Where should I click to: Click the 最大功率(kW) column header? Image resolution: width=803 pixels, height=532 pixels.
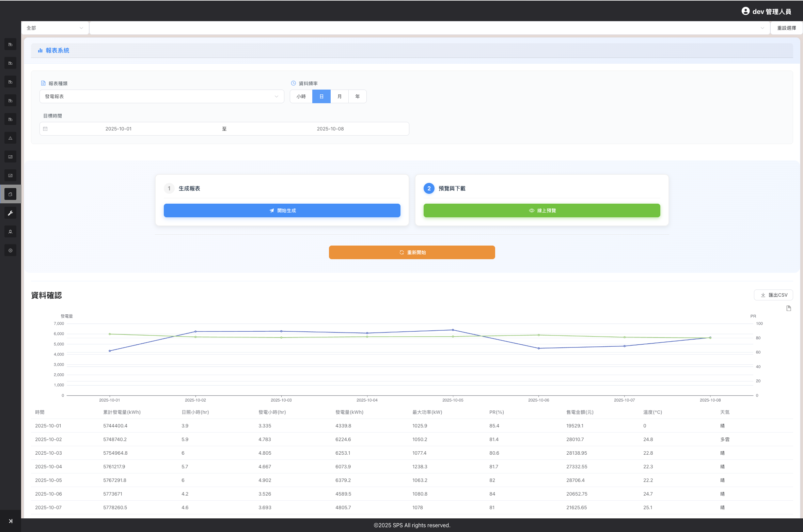point(427,412)
